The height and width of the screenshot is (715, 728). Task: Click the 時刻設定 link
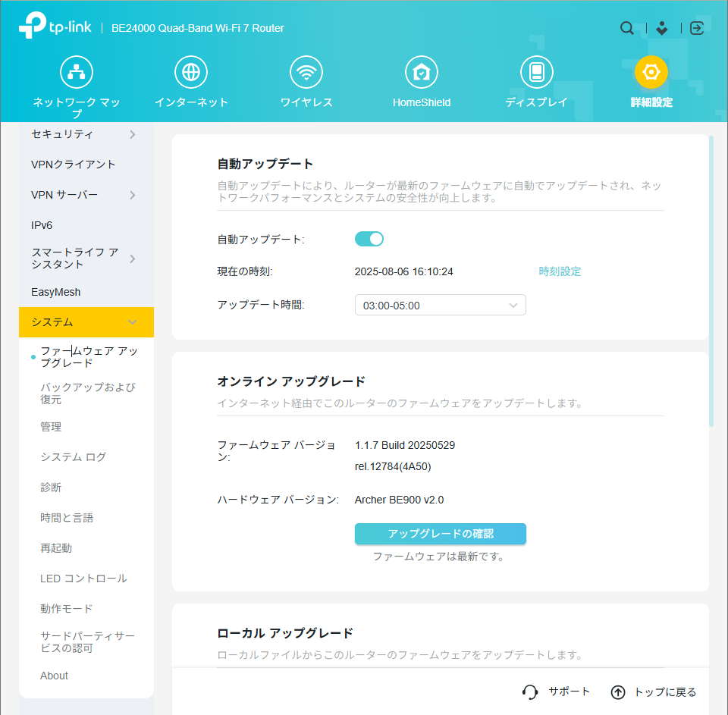pos(560,271)
